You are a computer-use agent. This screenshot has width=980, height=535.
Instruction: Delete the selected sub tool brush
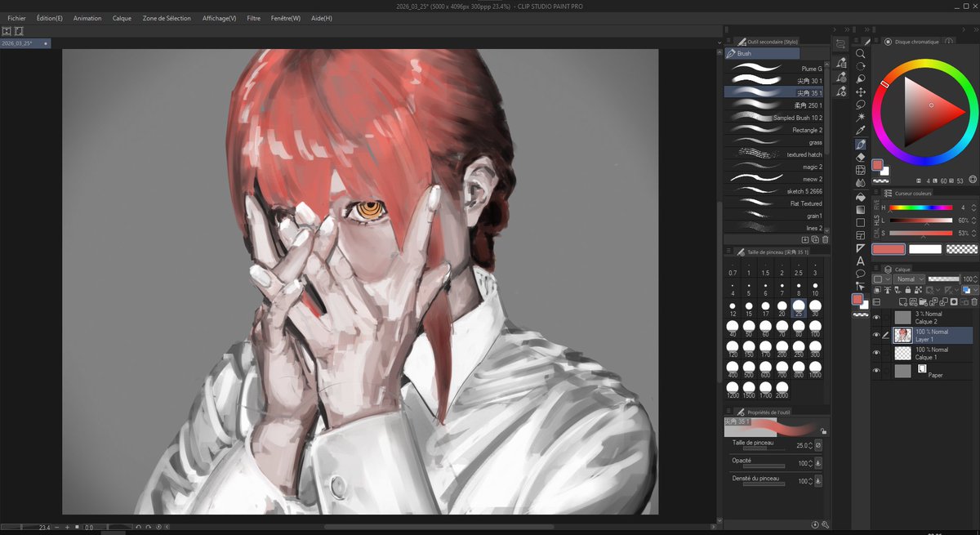click(x=825, y=239)
